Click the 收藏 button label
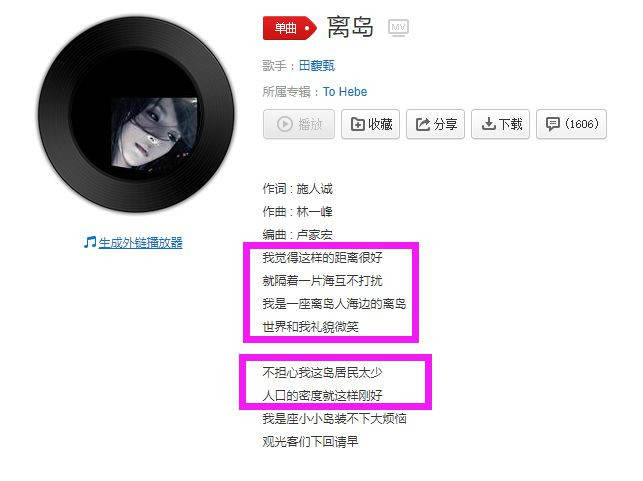Screen dimensions: 643x481 click(380, 124)
